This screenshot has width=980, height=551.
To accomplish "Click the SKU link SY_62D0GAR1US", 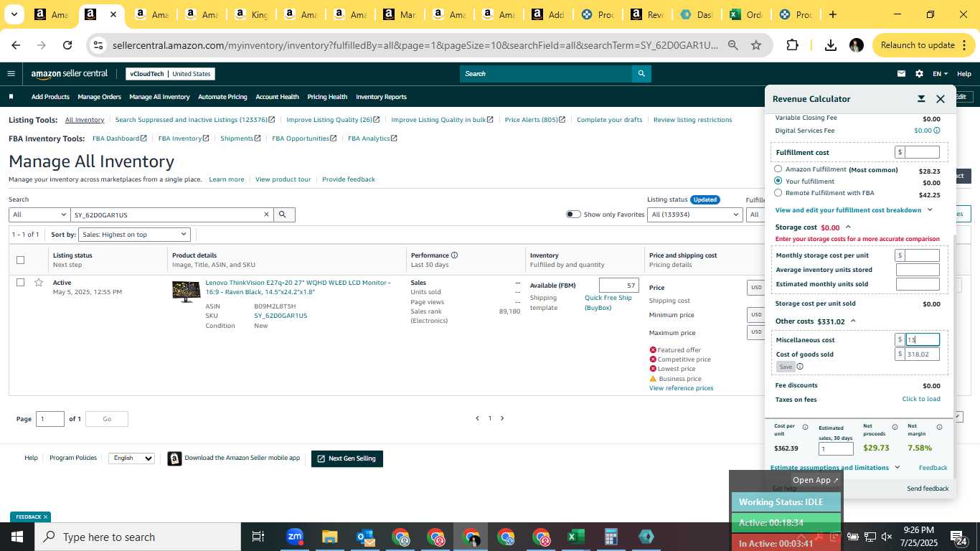I will pos(281,316).
